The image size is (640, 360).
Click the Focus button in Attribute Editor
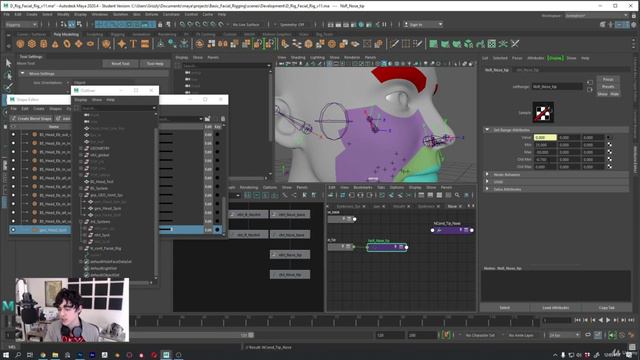pos(608,79)
